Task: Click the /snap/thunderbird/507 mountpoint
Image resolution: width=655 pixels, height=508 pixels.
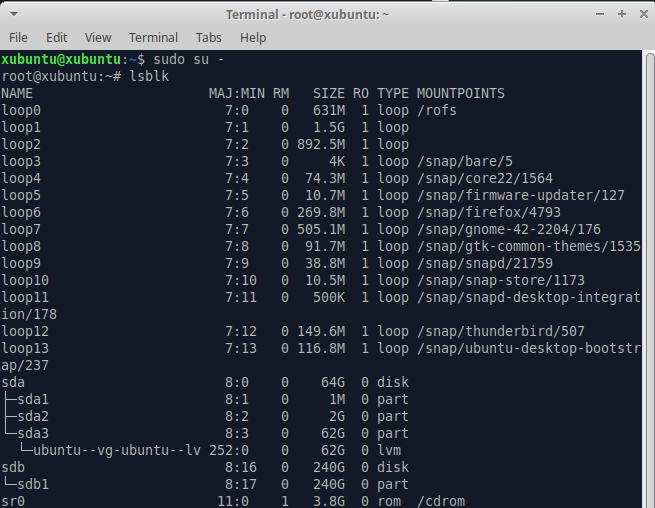Action: [x=501, y=331]
